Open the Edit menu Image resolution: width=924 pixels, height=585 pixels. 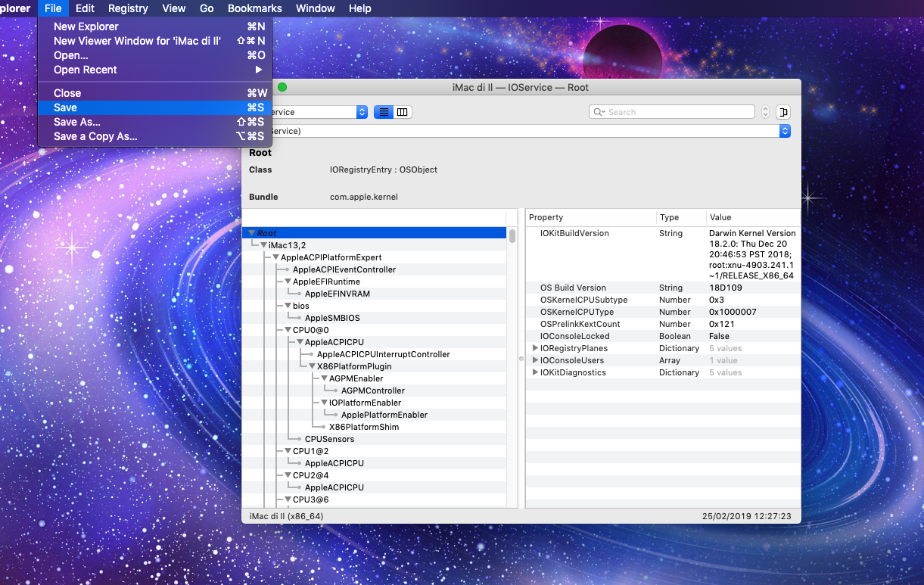pos(85,8)
